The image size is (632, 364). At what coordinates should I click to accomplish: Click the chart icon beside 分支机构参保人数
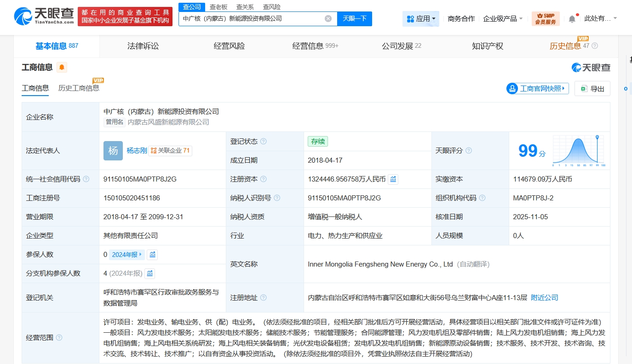[149, 273]
